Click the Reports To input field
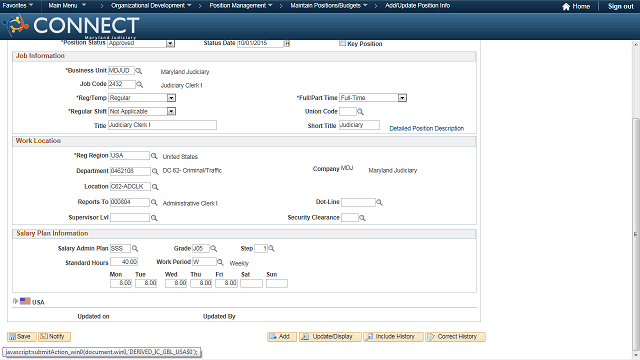This screenshot has height=360, width=640. click(130, 202)
